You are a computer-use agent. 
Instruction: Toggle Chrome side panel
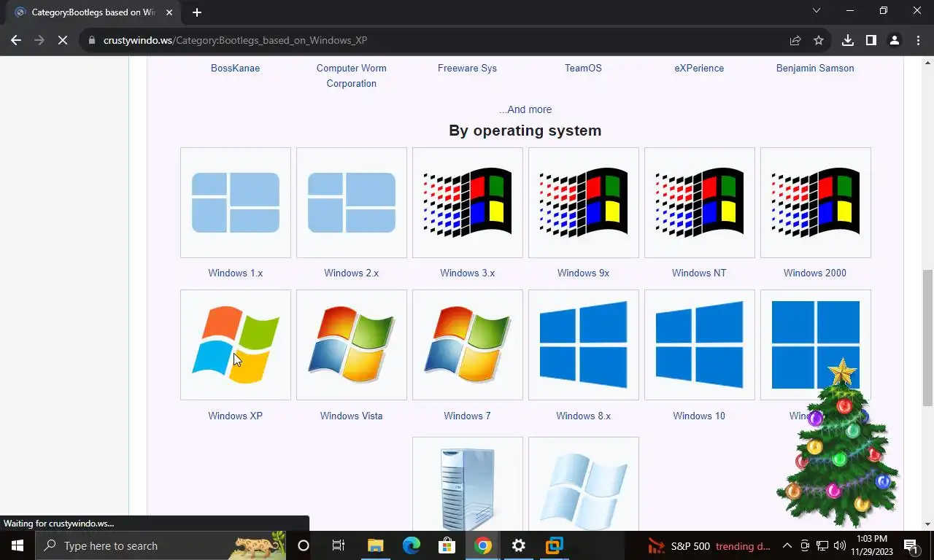(871, 40)
